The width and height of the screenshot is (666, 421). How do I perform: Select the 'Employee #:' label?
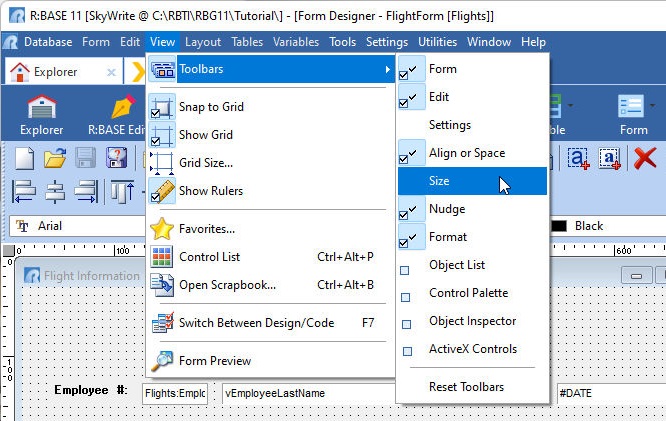(x=90, y=390)
